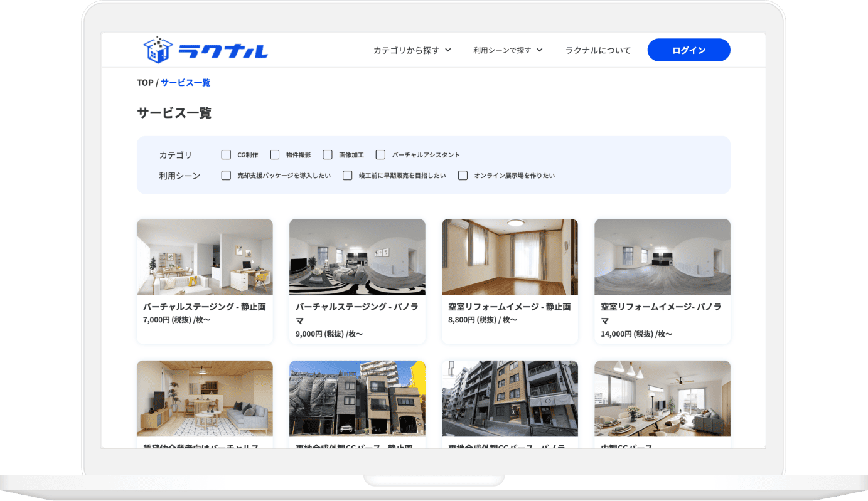Open the 空室リフォームイメージ- パノラマ thumbnail
The width and height of the screenshot is (868, 501).
click(662, 257)
